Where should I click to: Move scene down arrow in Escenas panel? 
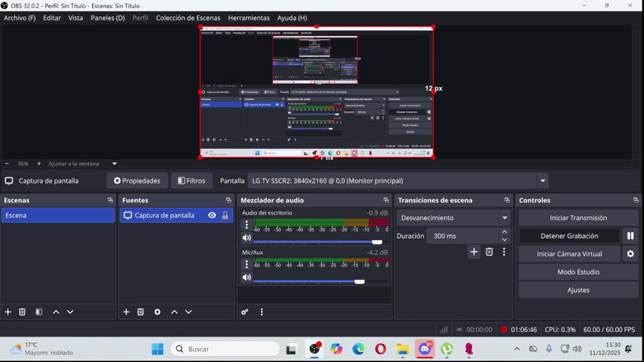(70, 312)
